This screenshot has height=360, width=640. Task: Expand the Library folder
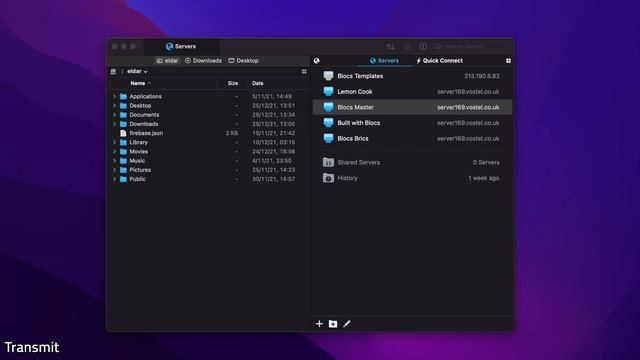point(114,142)
